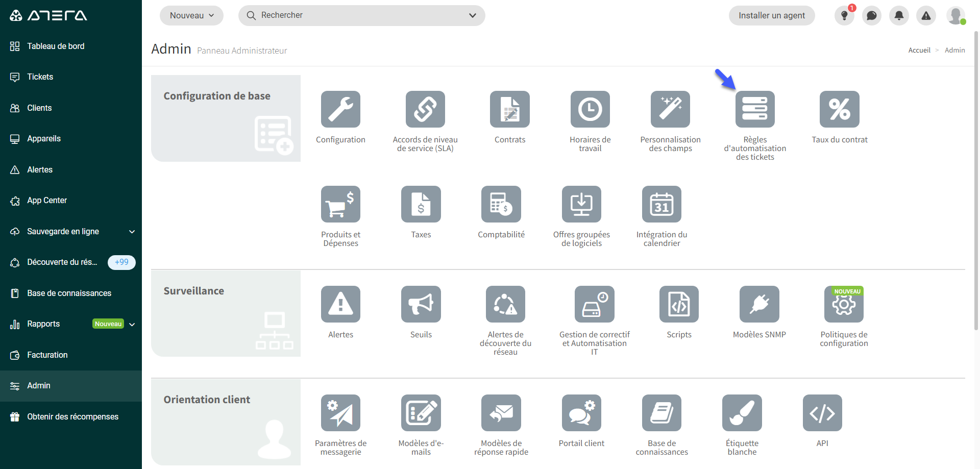Viewport: 980px width, 469px height.
Task: Open the Surveillance Alertes warning icon
Action: tap(340, 304)
